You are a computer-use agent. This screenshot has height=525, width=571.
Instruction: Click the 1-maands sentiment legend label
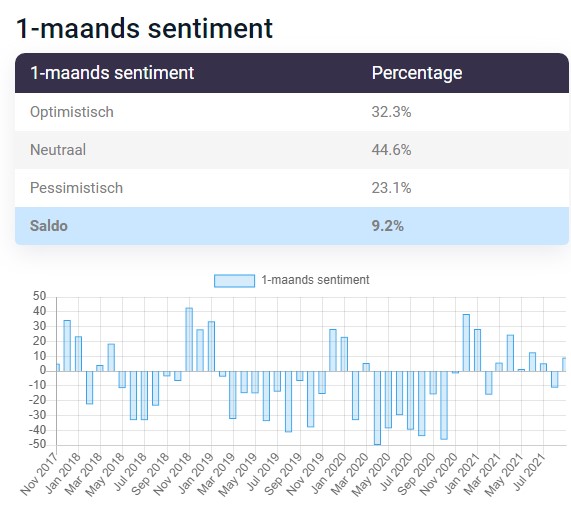tap(315, 280)
